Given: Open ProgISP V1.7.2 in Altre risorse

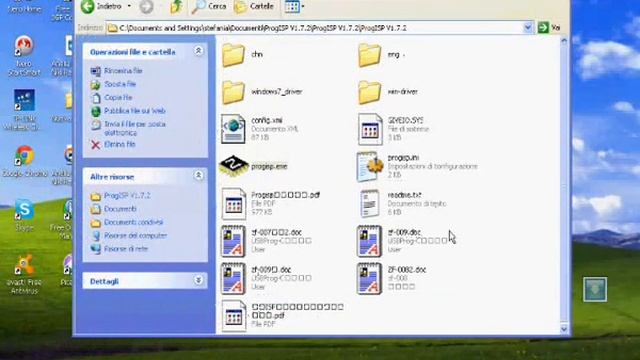Looking at the screenshot, I should (x=127, y=196).
